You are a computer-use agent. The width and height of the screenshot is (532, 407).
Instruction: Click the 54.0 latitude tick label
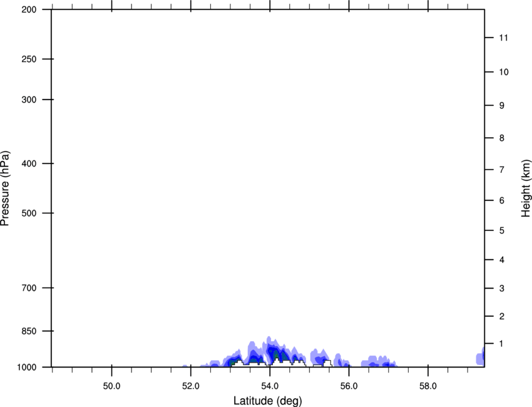(x=270, y=386)
